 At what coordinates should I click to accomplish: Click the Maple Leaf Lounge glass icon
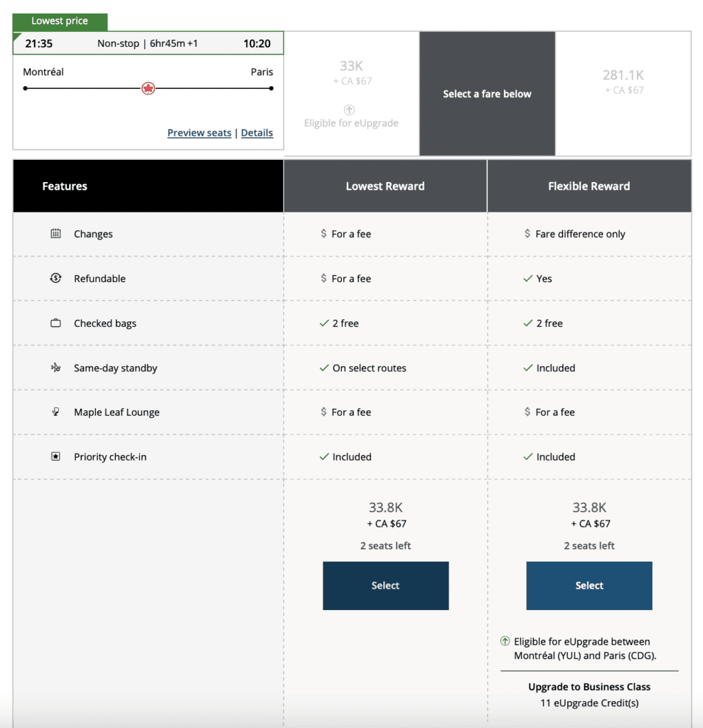pos(55,412)
